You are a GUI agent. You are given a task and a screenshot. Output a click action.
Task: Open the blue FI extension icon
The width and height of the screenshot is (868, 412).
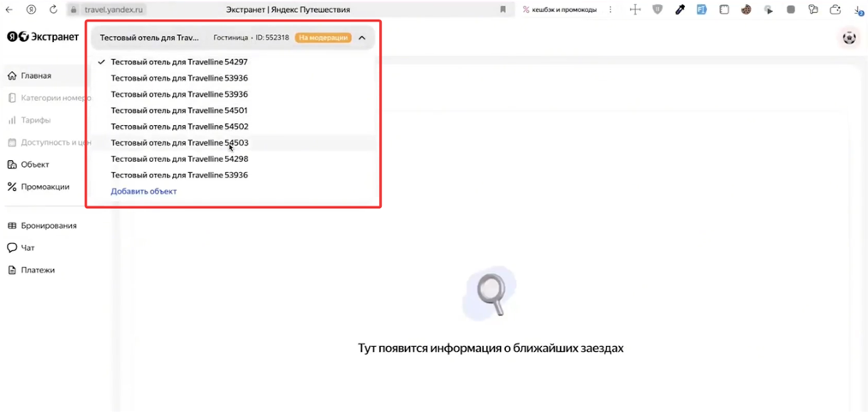pyautogui.click(x=701, y=9)
